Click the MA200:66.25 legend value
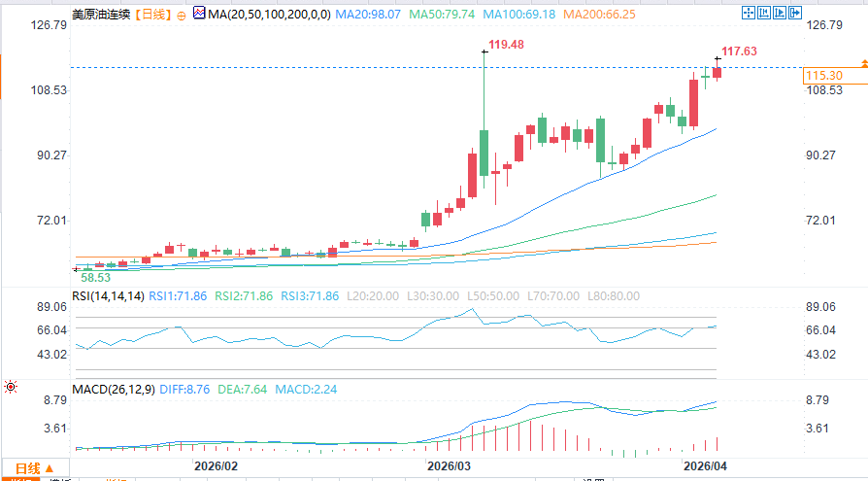 [x=599, y=15]
